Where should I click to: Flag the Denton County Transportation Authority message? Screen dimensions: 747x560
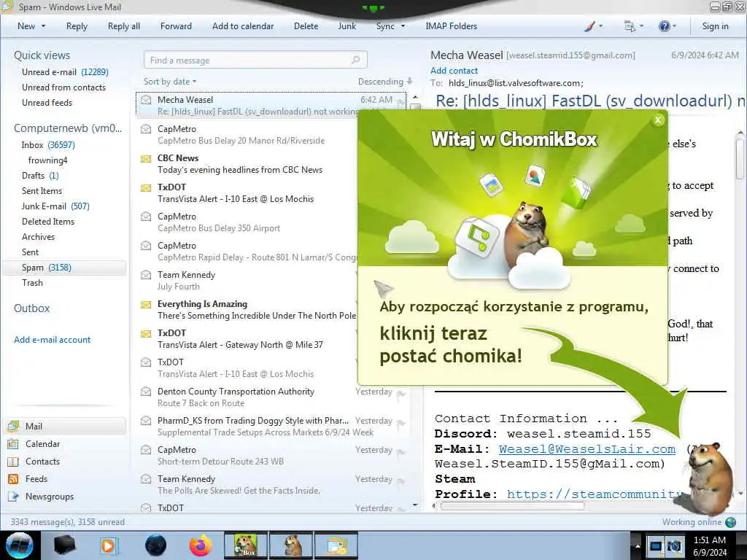click(x=401, y=393)
